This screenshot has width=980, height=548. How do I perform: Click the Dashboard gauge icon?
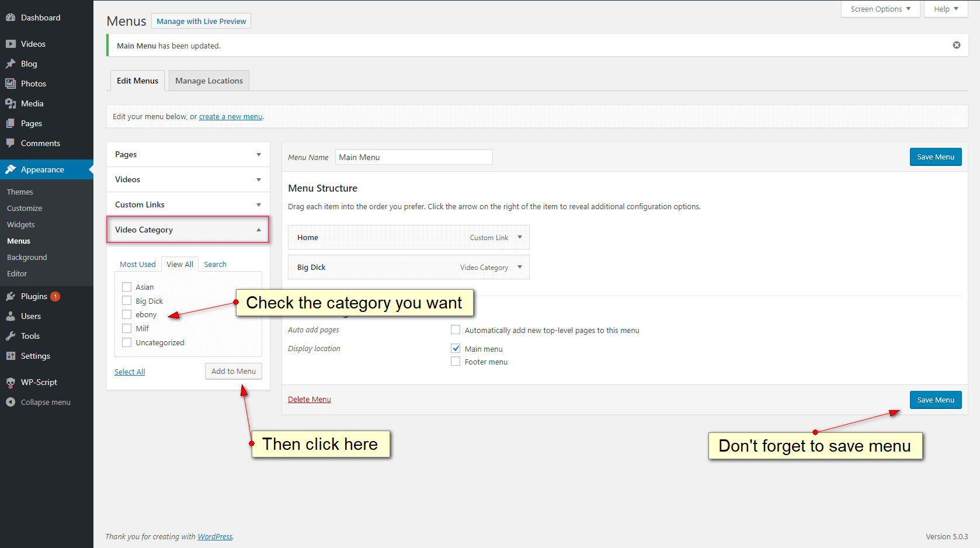(x=11, y=18)
